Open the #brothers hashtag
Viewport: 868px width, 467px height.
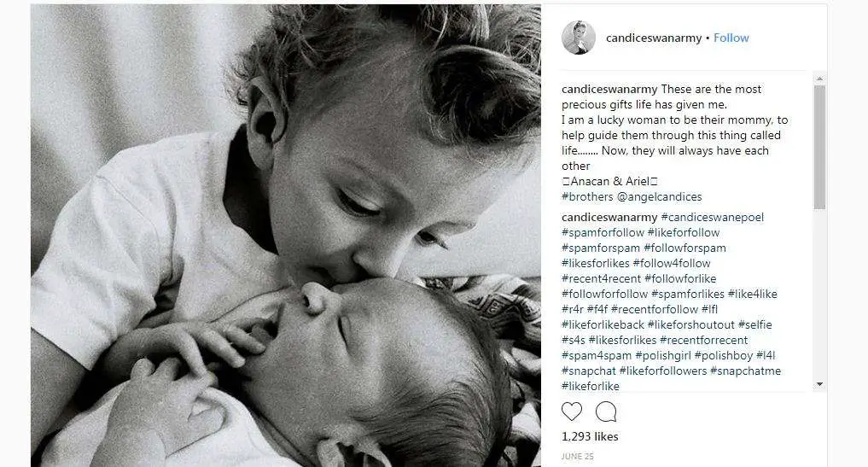(587, 196)
